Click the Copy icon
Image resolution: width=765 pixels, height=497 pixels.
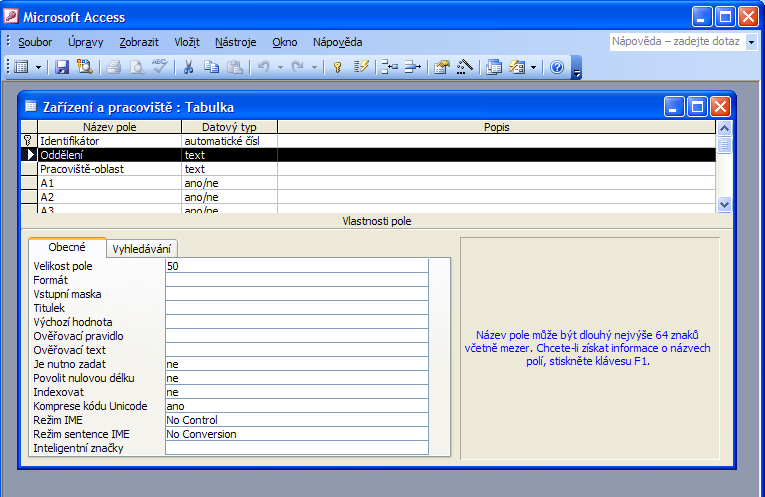coord(211,67)
